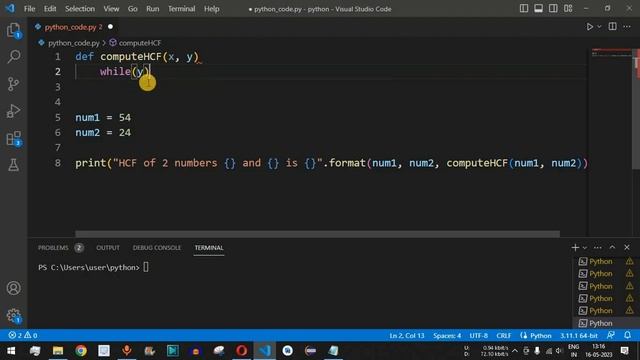Open the Terminal menu
Screen dimensions: 640x360
[x=181, y=9]
